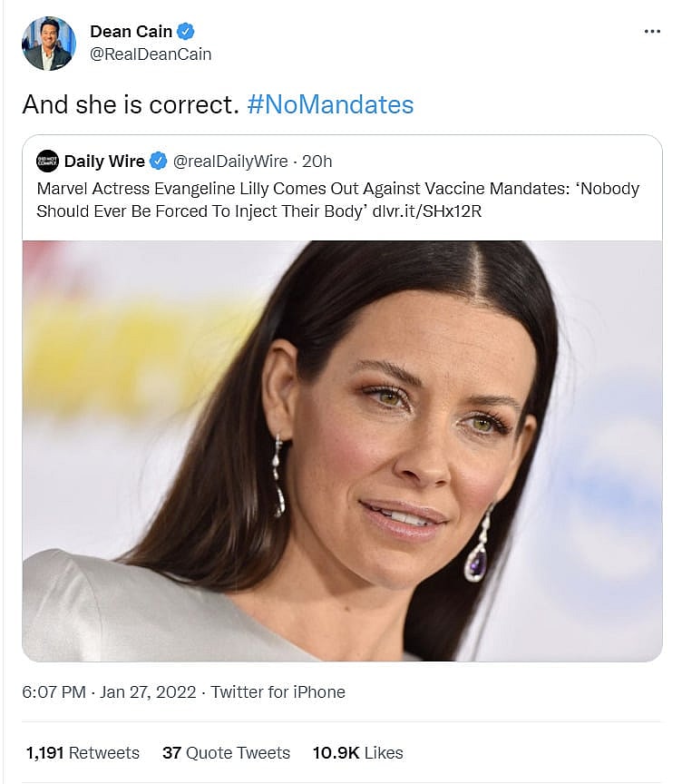Enlarge the quoted tweet photo

(342, 450)
